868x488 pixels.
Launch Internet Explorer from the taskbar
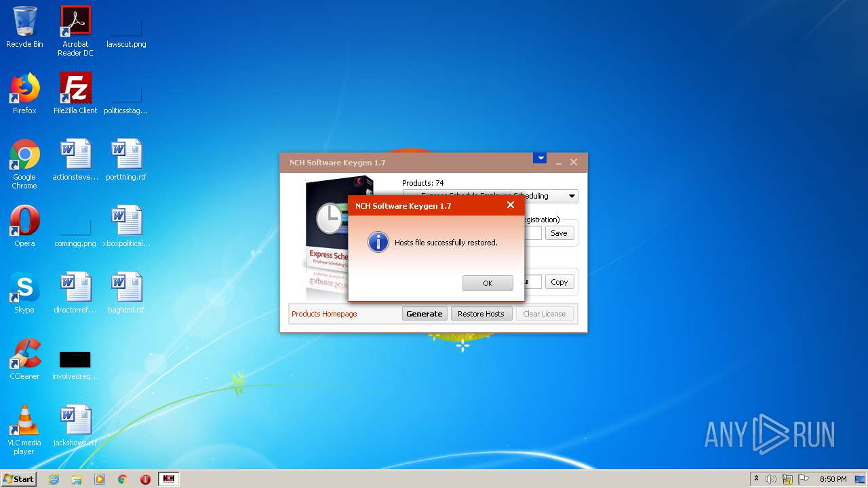tap(54, 479)
